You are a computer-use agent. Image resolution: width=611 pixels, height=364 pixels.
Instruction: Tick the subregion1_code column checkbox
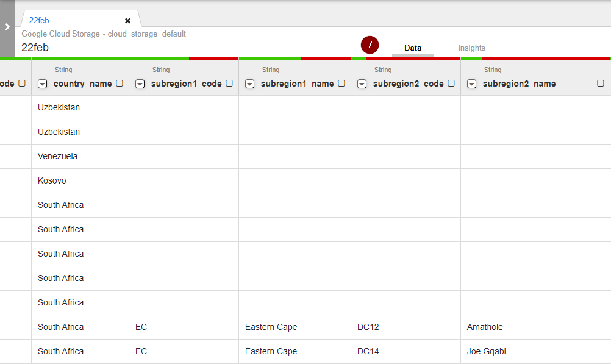pos(229,84)
